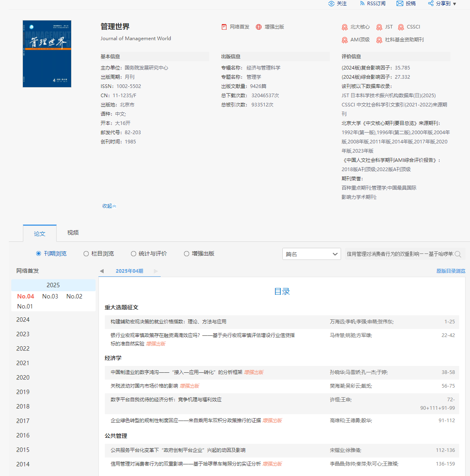This screenshot has height=476, width=470.
Task: Open article 数字平台自我优待的经济分析
Action: [166, 400]
